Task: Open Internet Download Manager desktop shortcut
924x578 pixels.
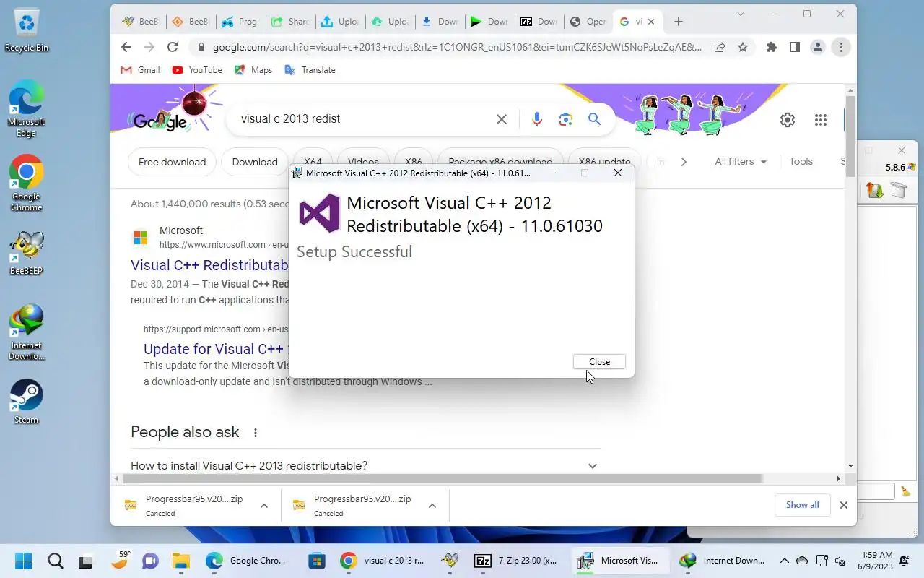Action: [27, 333]
